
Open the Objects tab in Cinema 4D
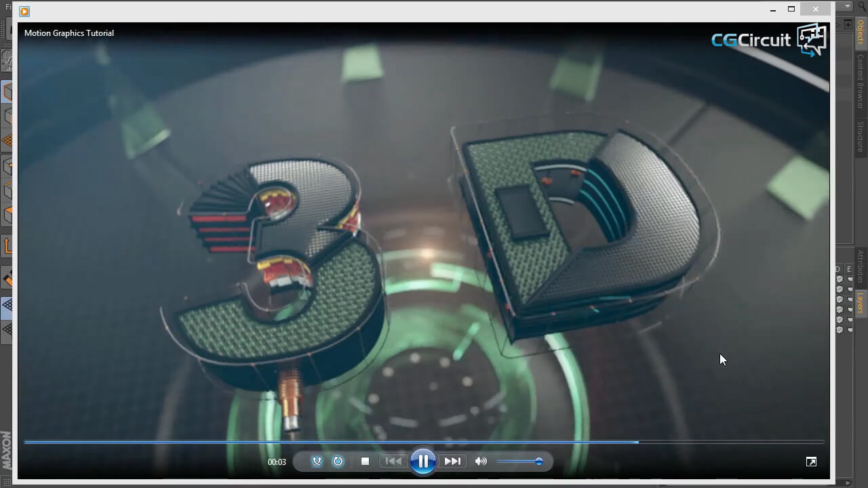coord(861,32)
